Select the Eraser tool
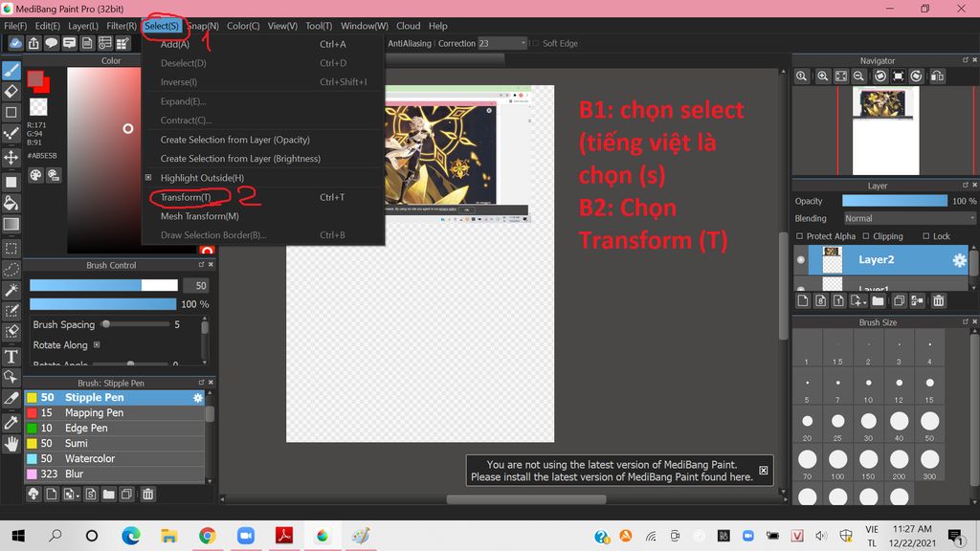Image resolution: width=980 pixels, height=551 pixels. (11, 92)
